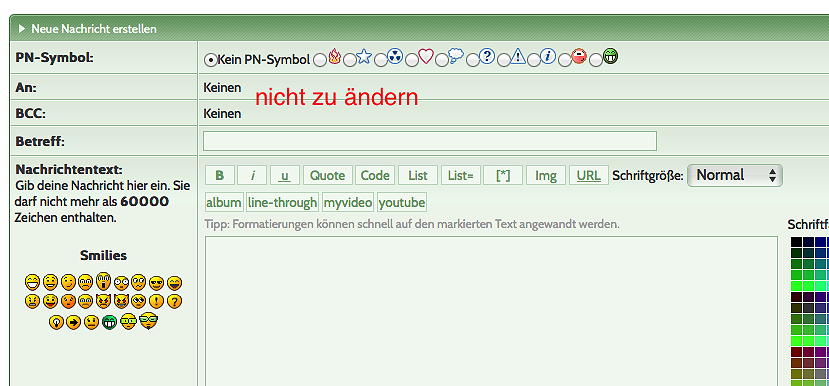Viewport: 829px width, 386px height.
Task: Select the thought bubble PN symbol radio
Action: click(x=441, y=60)
